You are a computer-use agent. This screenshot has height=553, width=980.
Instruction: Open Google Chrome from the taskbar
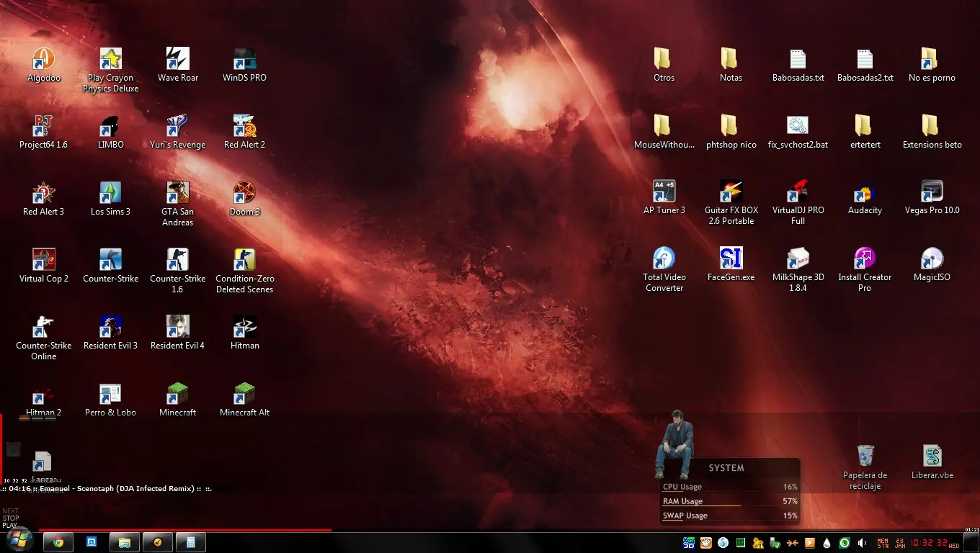click(x=58, y=542)
